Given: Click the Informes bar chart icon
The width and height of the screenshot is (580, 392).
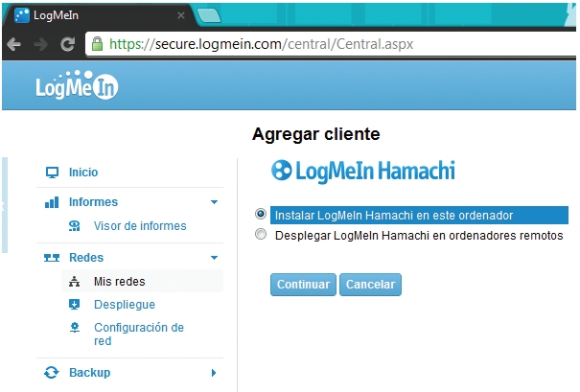Looking at the screenshot, I should pyautogui.click(x=52, y=202).
